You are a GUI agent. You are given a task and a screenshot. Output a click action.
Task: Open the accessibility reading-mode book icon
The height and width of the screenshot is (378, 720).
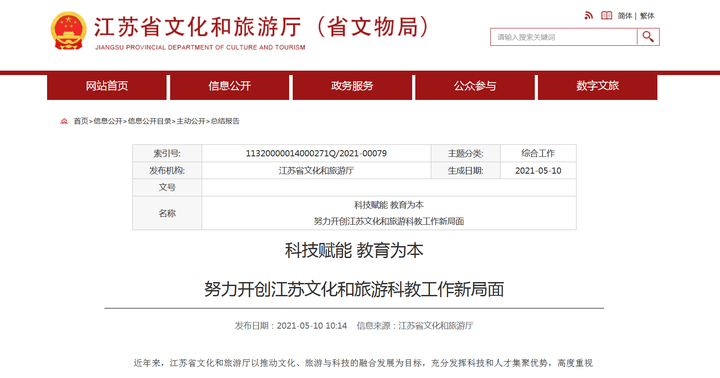[607, 16]
